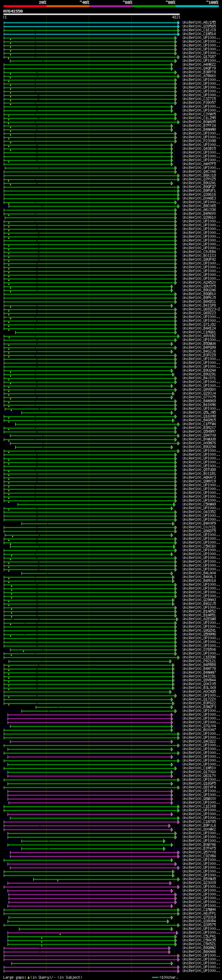Select the UniRef100_A4HRZ2 label
Screen dimensions: 222x980
199,64
